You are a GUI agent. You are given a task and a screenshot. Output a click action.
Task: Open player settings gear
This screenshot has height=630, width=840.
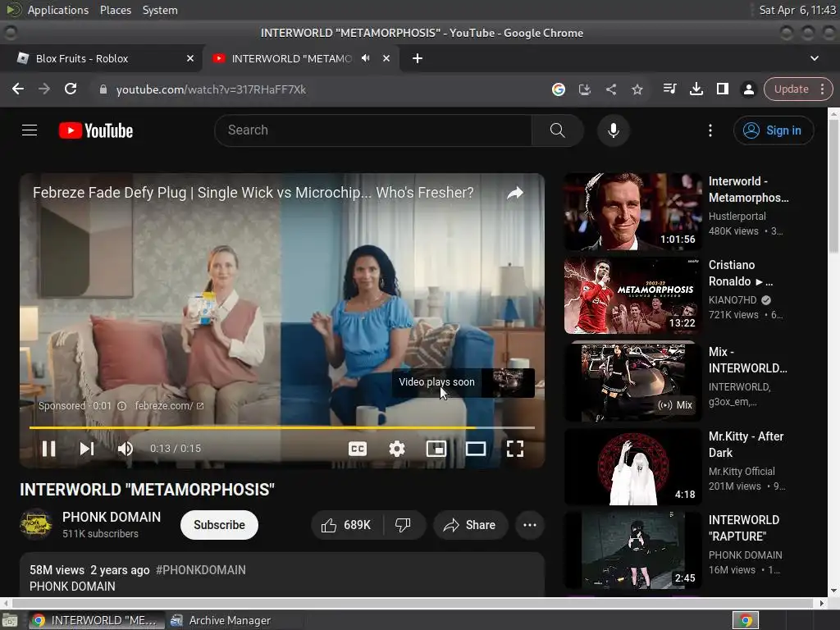tap(397, 449)
